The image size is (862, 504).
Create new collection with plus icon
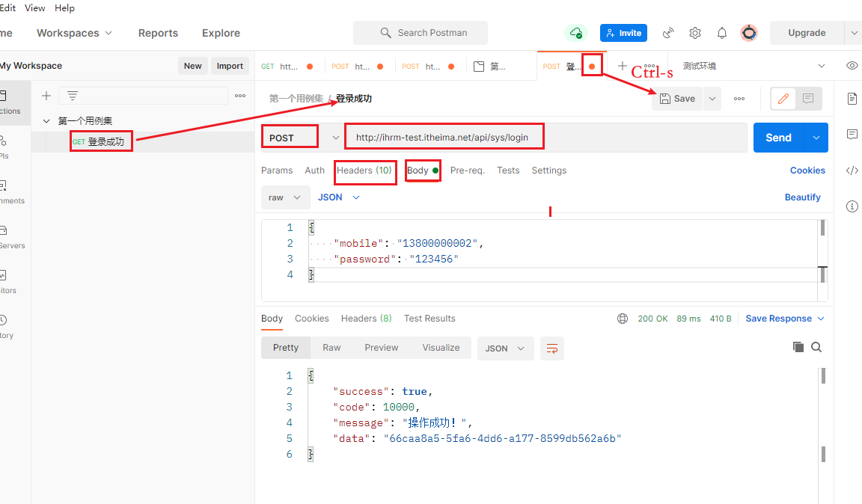click(x=46, y=96)
